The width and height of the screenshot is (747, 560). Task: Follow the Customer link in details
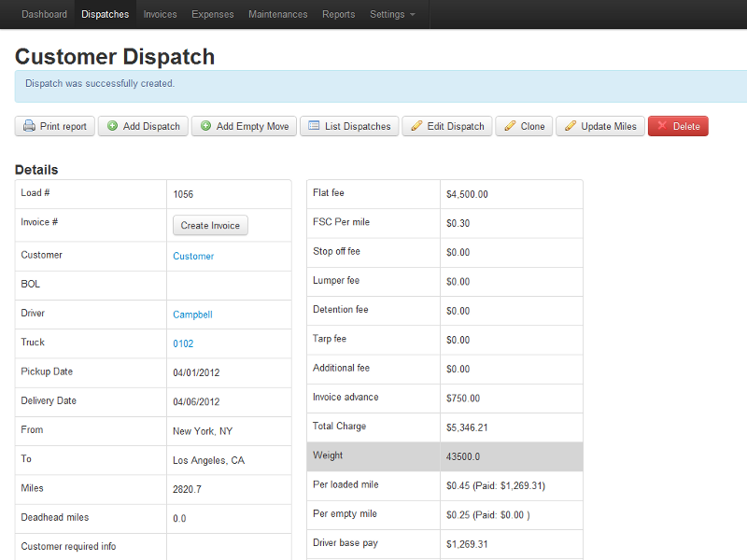pos(193,256)
